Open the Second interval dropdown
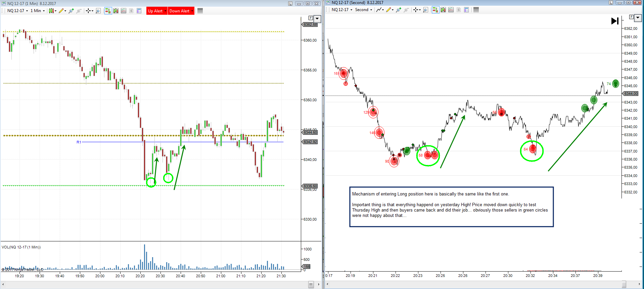 click(364, 10)
